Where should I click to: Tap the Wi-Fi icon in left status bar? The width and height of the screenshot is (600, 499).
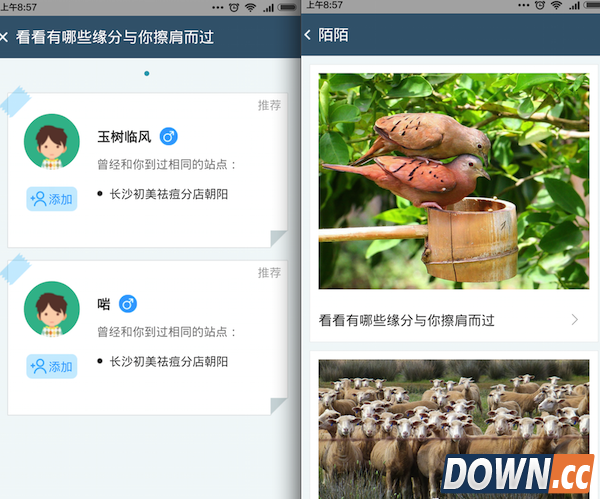coord(251,7)
